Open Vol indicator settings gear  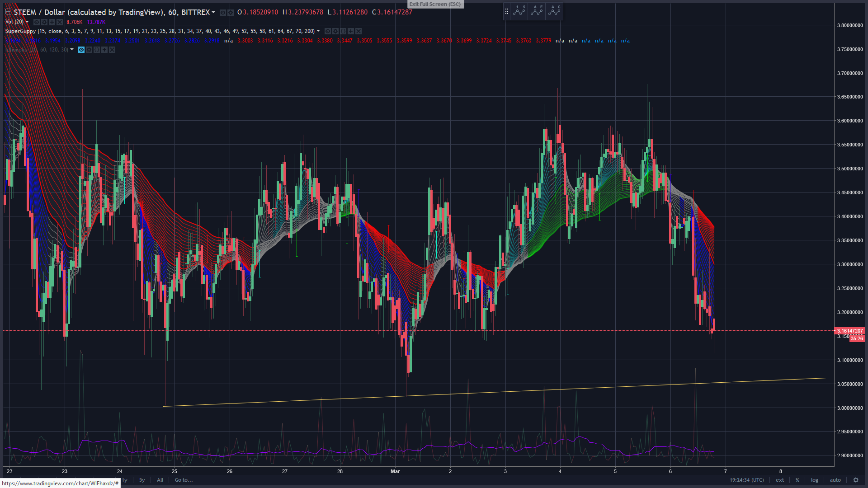click(x=44, y=22)
